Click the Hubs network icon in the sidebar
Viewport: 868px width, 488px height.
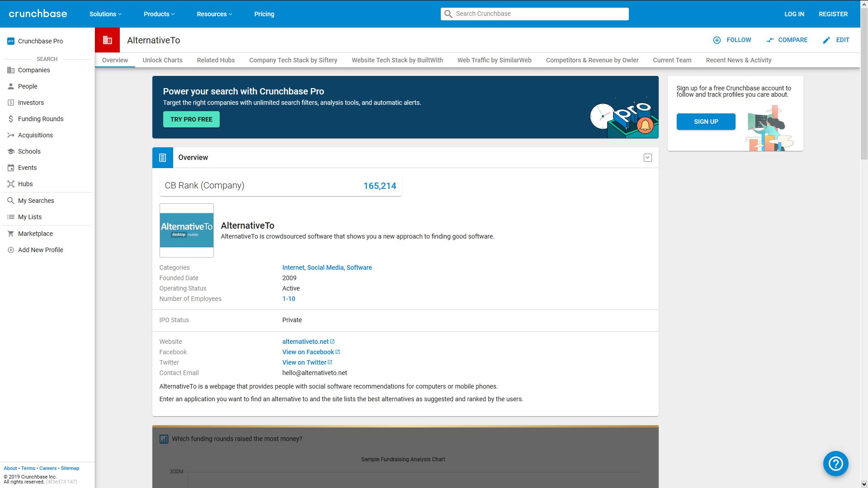(11, 184)
